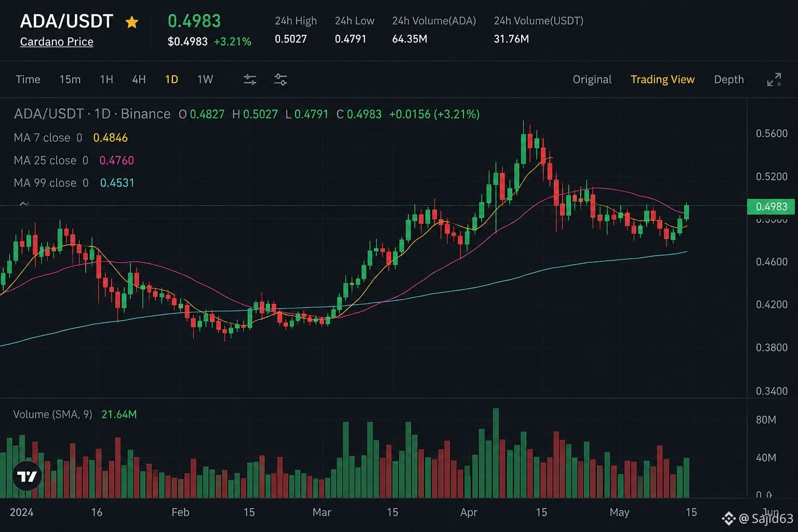
Task: Collapse the indicator legend with the caret
Action: click(23, 204)
